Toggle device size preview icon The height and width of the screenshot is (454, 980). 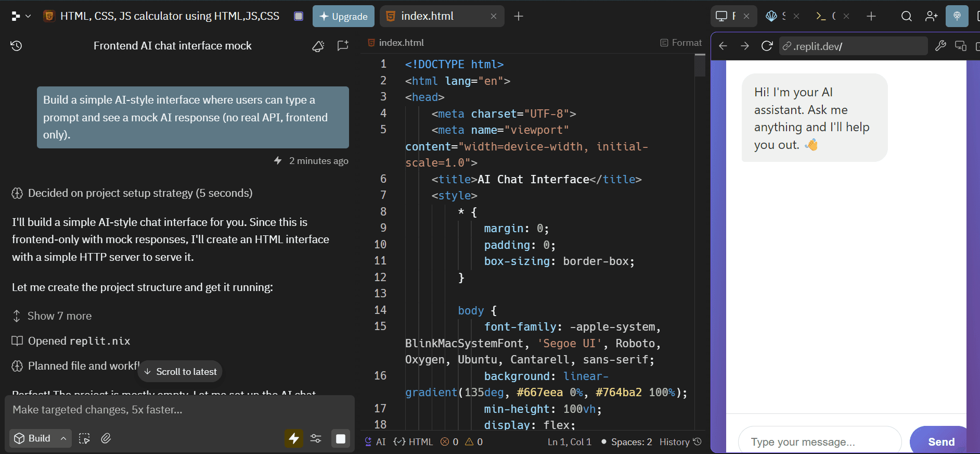(x=961, y=46)
